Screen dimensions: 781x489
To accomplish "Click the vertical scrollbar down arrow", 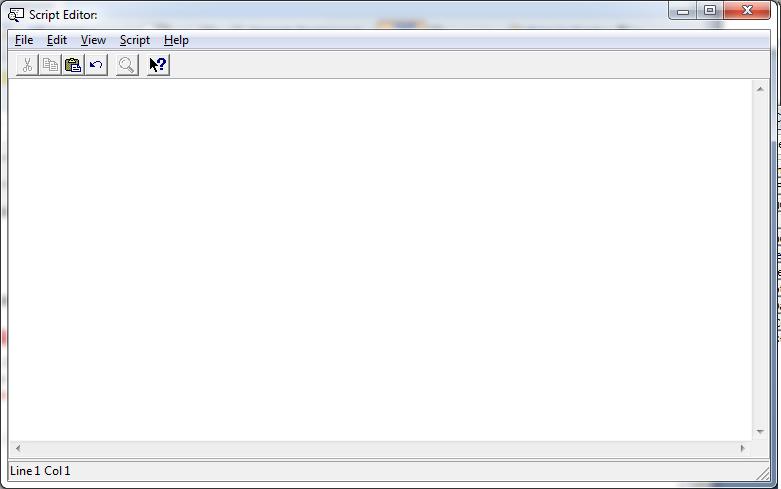I will tap(760, 431).
